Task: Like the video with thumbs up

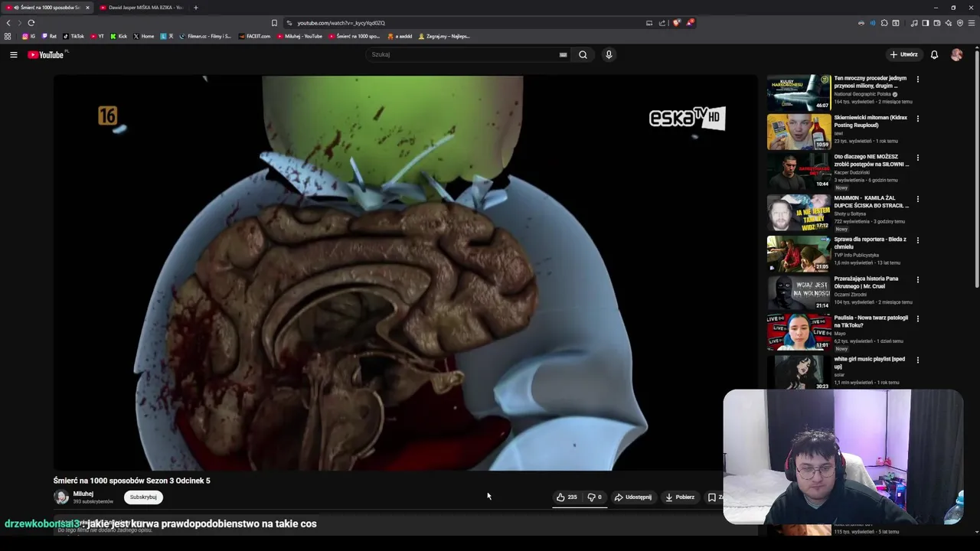Action: click(567, 497)
